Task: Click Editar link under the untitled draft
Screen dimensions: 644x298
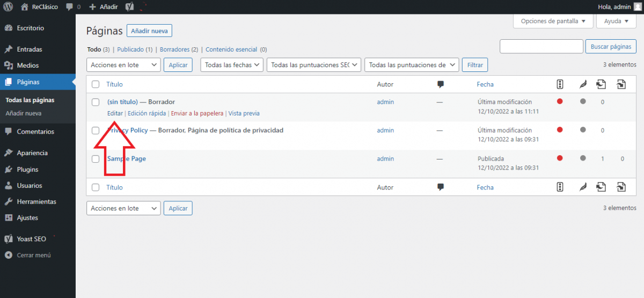Action: tap(115, 113)
